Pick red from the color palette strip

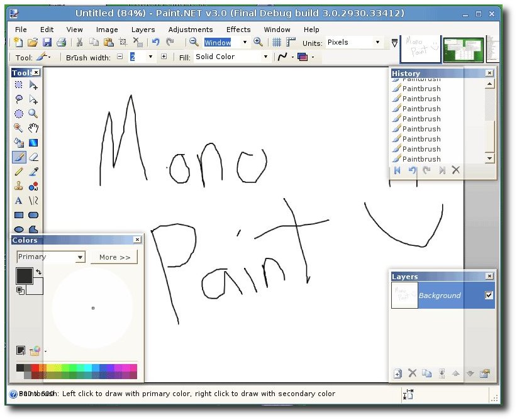coord(35,368)
